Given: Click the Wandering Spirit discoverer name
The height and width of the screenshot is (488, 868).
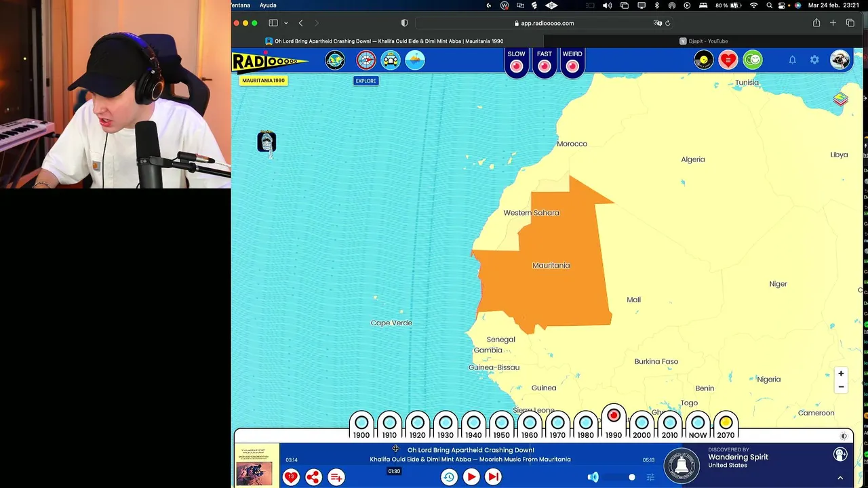Looking at the screenshot, I should [738, 457].
